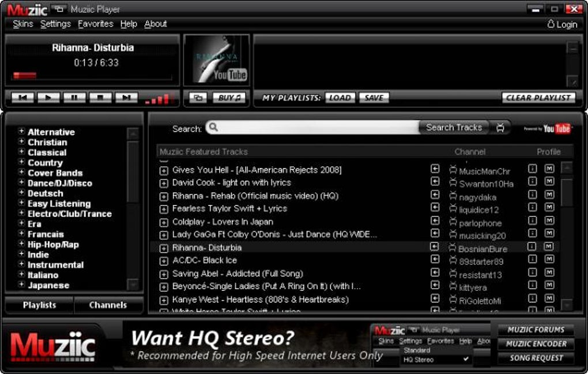Select Lady GaGa Just Dance track
The width and height of the screenshot is (588, 374).
(274, 235)
